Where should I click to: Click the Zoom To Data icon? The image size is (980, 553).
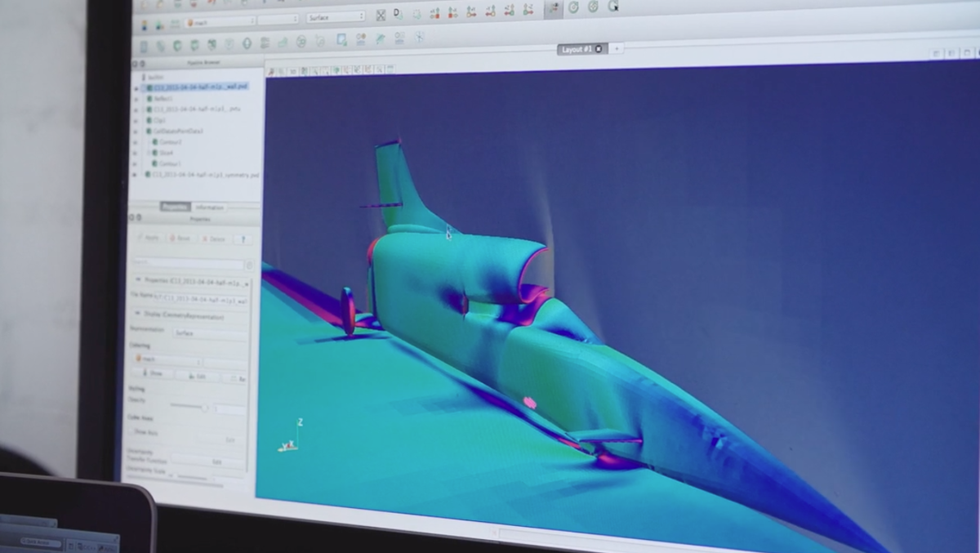click(x=398, y=15)
